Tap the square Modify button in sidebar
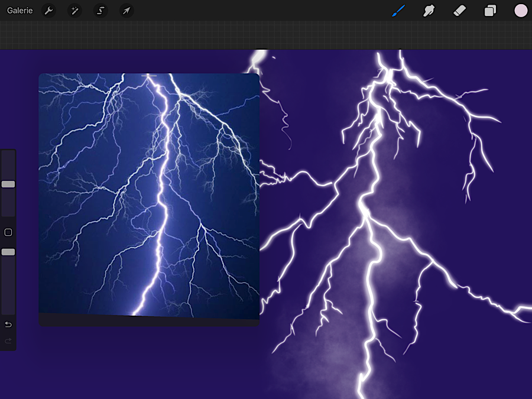Screen dimensions: 532x399 (8, 232)
